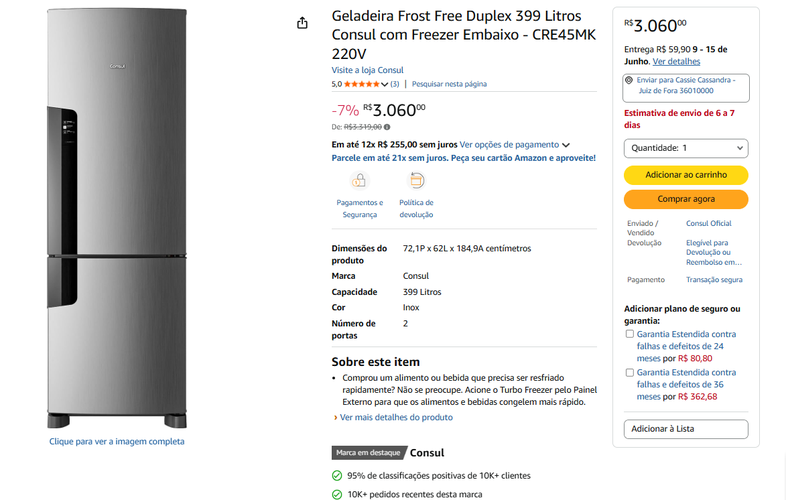Expand Ver mais detalhes do produto
The height and width of the screenshot is (500, 786).
click(x=394, y=417)
